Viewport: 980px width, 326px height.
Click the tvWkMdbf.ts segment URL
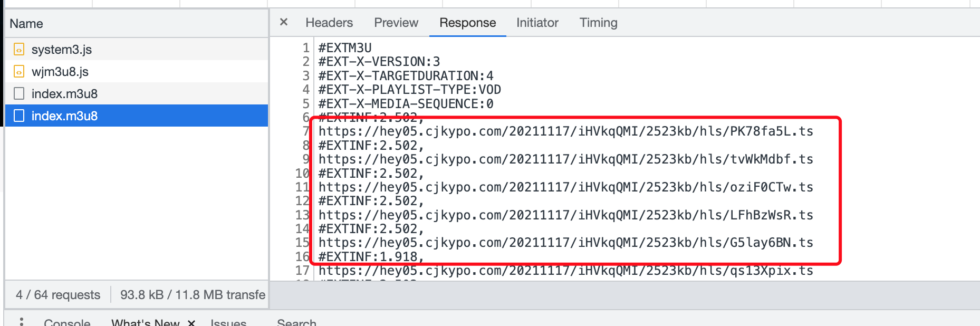pos(566,159)
